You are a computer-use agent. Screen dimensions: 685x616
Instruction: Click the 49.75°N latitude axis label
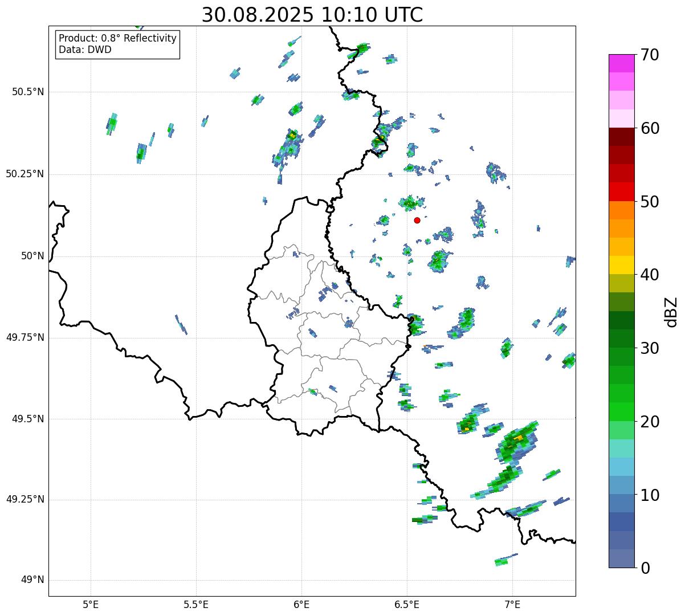(x=25, y=337)
